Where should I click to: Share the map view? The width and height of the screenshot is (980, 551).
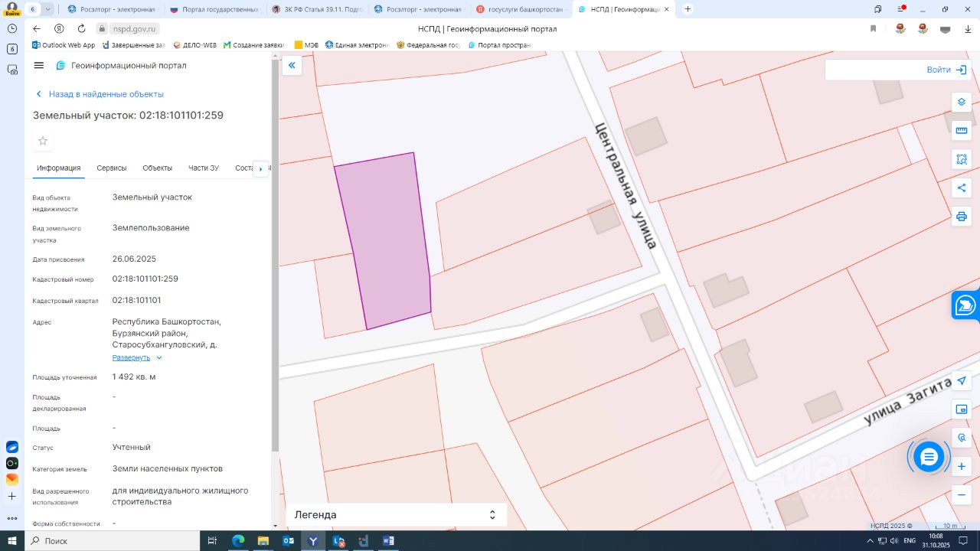pos(962,187)
